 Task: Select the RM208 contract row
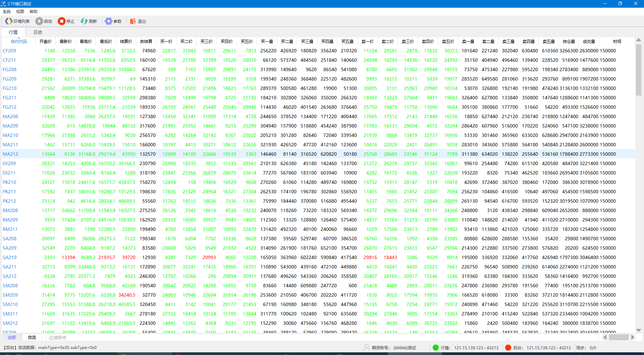pos(318,210)
